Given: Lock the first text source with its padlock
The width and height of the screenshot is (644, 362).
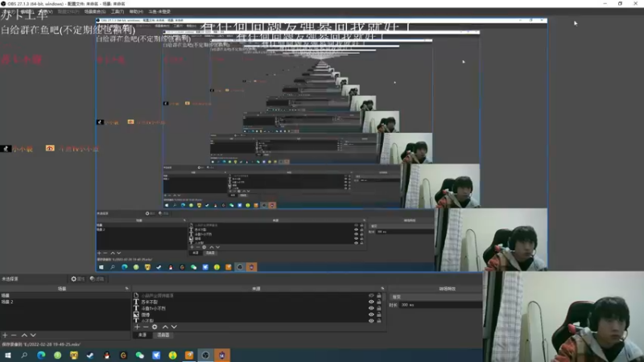Looking at the screenshot, I should pyautogui.click(x=378, y=302).
